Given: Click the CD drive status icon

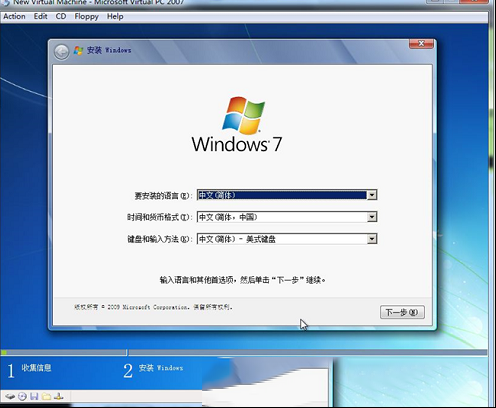Looking at the screenshot, I should (x=22, y=396).
